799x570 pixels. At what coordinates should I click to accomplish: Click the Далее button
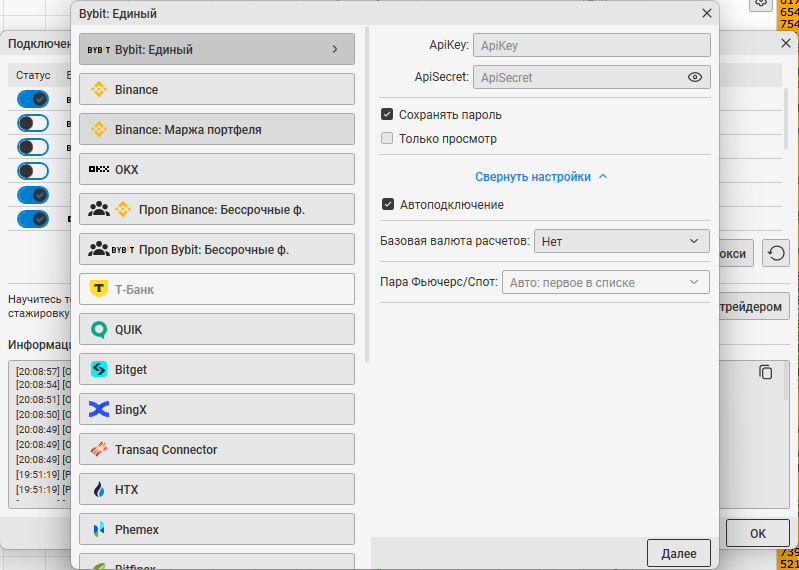[678, 553]
